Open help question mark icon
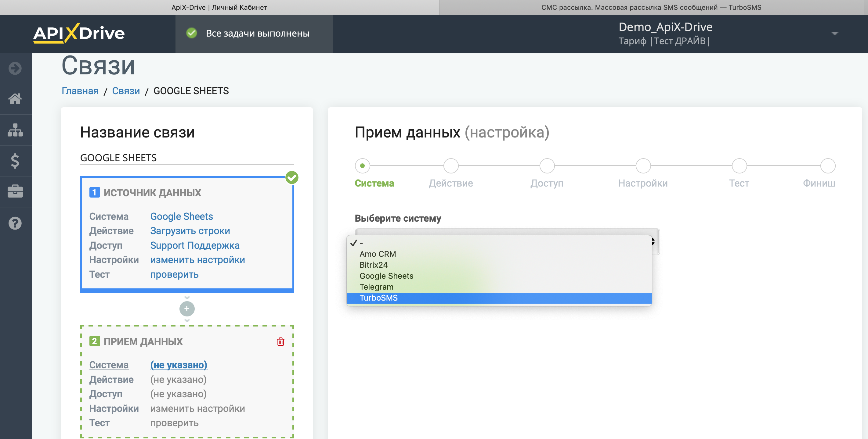This screenshot has height=439, width=868. click(15, 223)
